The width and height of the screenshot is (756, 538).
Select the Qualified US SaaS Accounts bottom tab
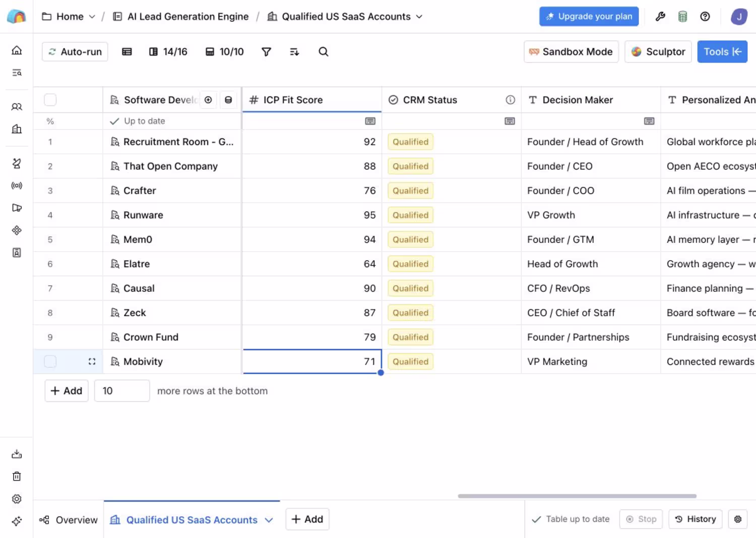tap(192, 520)
